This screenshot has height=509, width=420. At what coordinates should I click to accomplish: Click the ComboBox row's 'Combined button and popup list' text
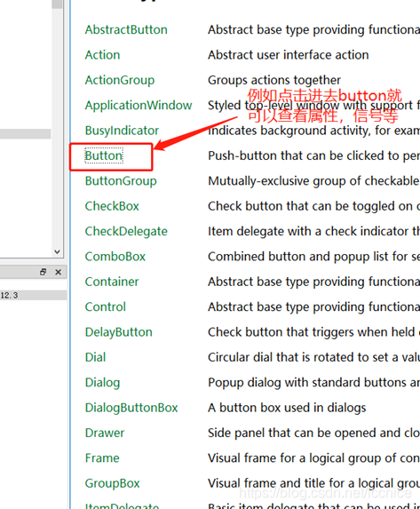click(298, 257)
